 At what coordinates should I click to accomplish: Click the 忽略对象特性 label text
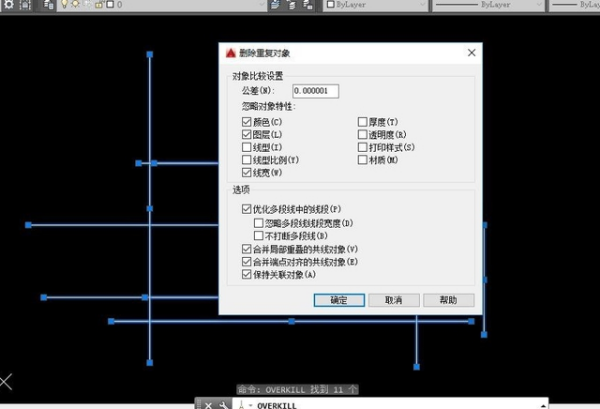pyautogui.click(x=269, y=106)
